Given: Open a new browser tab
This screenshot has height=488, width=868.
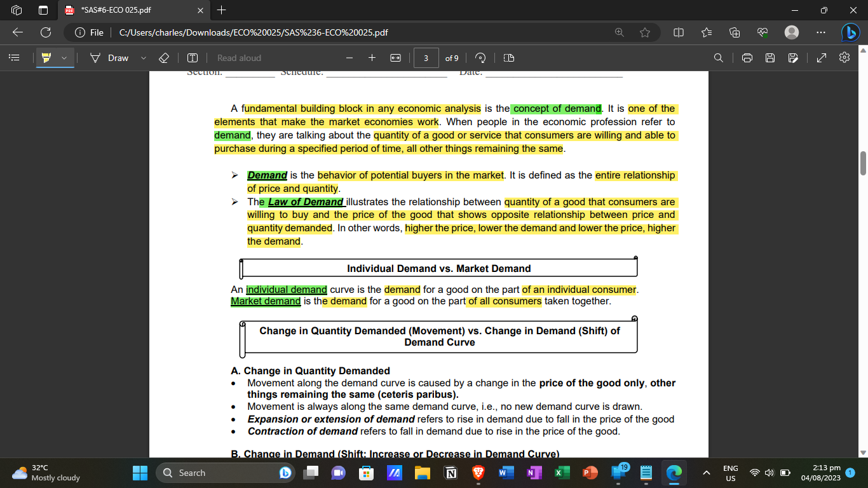Looking at the screenshot, I should pyautogui.click(x=221, y=10).
